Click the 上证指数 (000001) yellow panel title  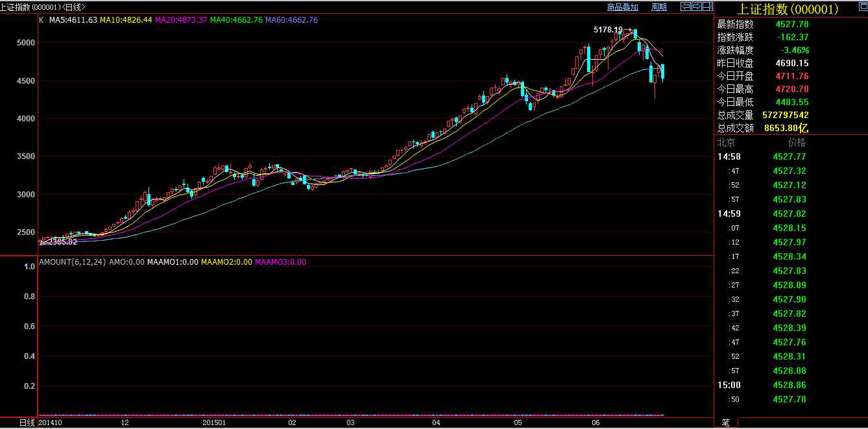coord(787,9)
